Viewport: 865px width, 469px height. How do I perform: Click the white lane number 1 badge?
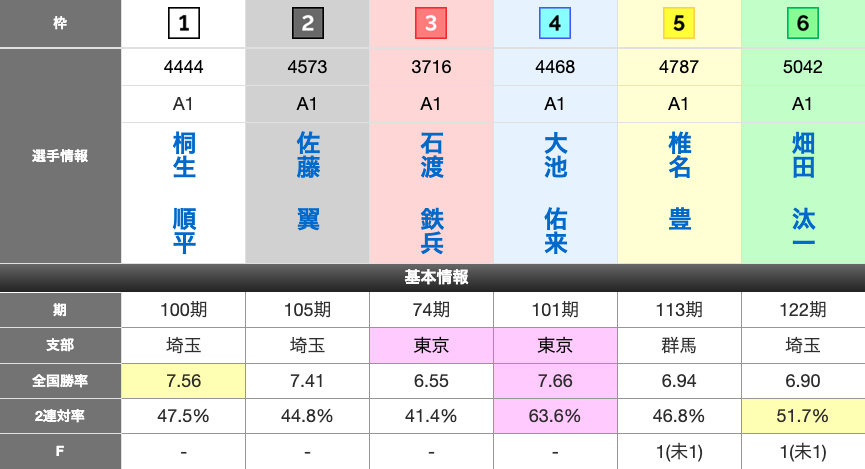183,23
